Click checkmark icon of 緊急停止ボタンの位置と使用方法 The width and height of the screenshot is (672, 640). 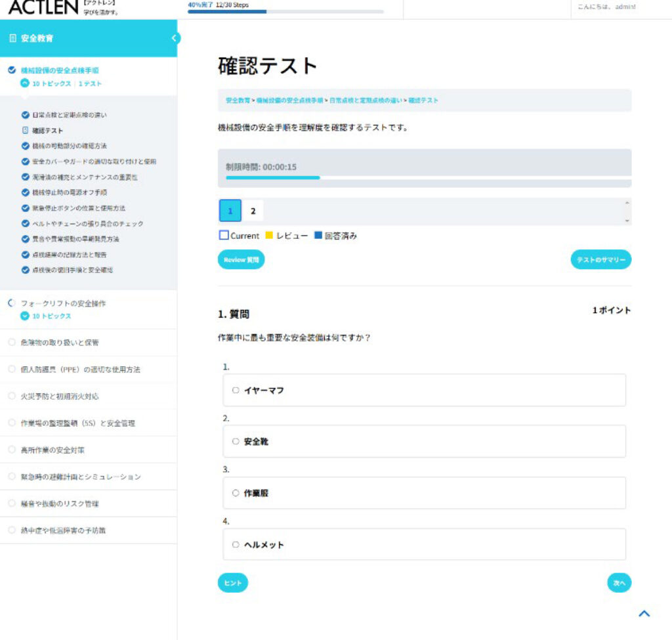[x=26, y=208]
